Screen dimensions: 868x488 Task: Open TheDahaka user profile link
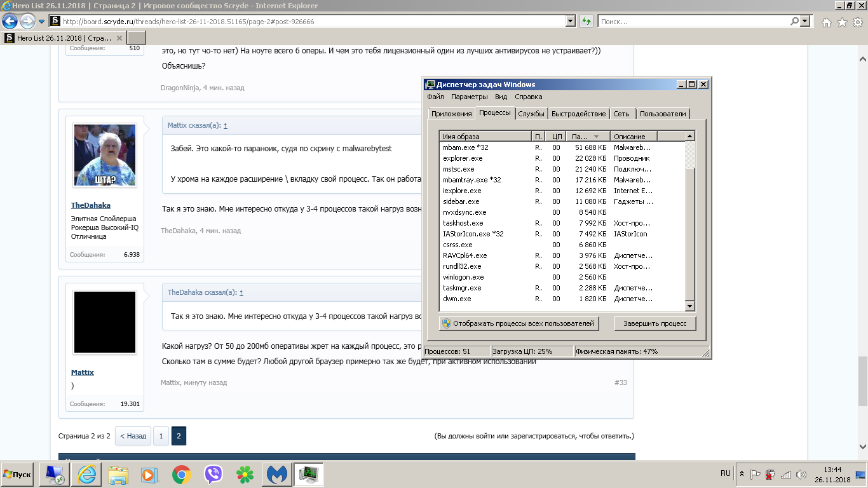[x=91, y=205]
